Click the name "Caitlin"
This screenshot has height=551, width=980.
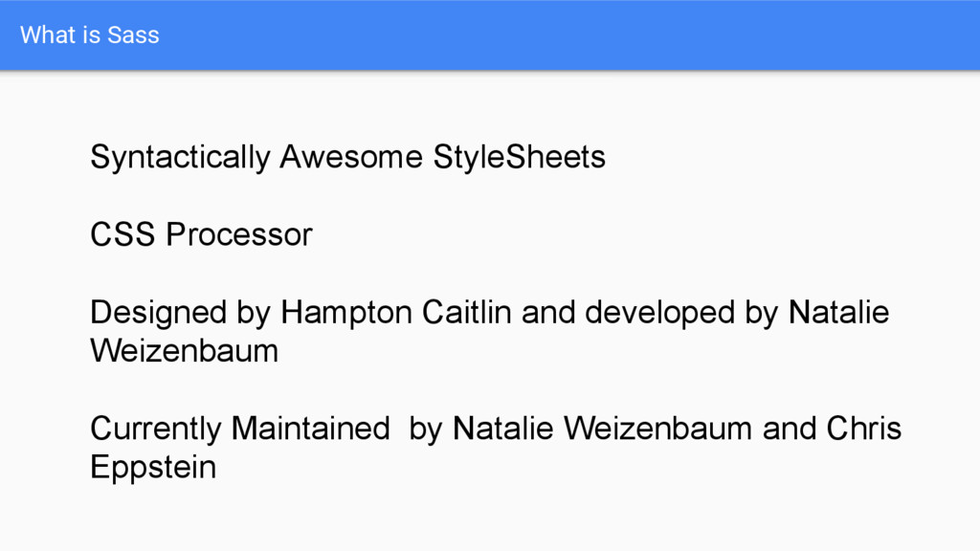467,312
